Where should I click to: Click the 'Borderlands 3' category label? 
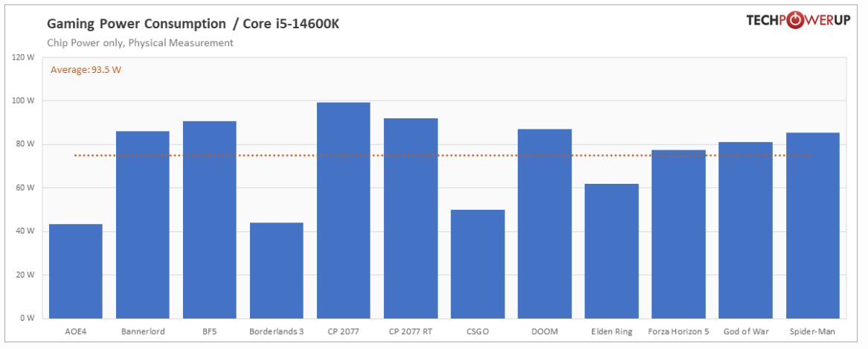(x=277, y=332)
